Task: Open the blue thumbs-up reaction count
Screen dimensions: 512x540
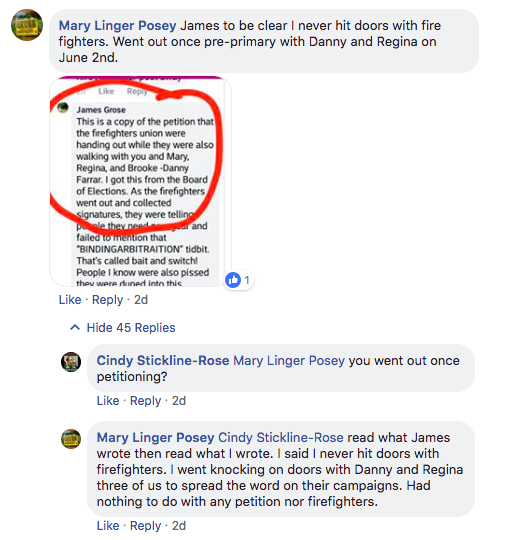Action: pos(239,280)
